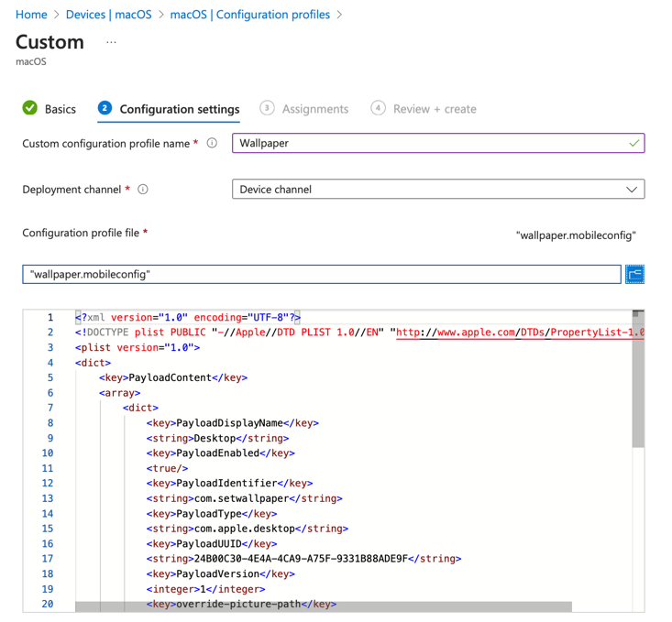The width and height of the screenshot is (672, 622).
Task: Click the "wallpaper.mobileconfig" filename label at right
Action: coord(576,235)
